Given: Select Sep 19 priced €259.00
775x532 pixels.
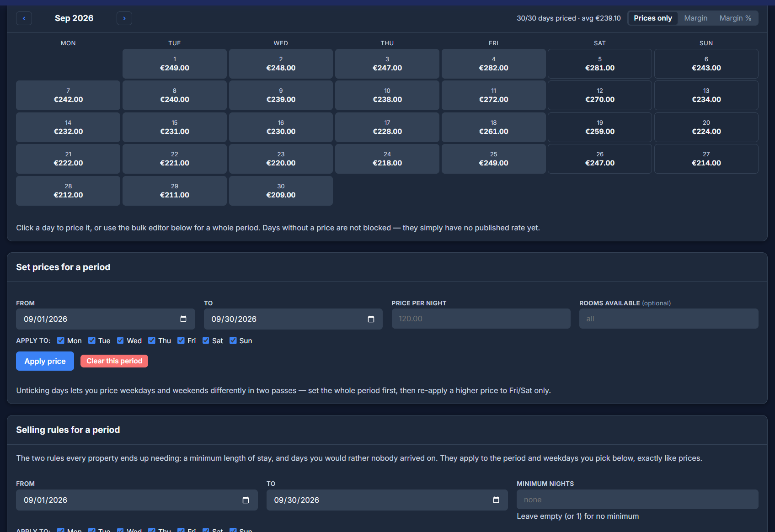Looking at the screenshot, I should (600, 127).
